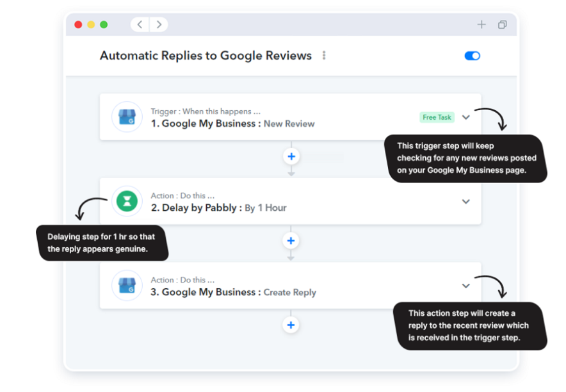Add a step after the New Review trigger
Image resolution: width=566 pixels, height=392 pixels.
[291, 156]
